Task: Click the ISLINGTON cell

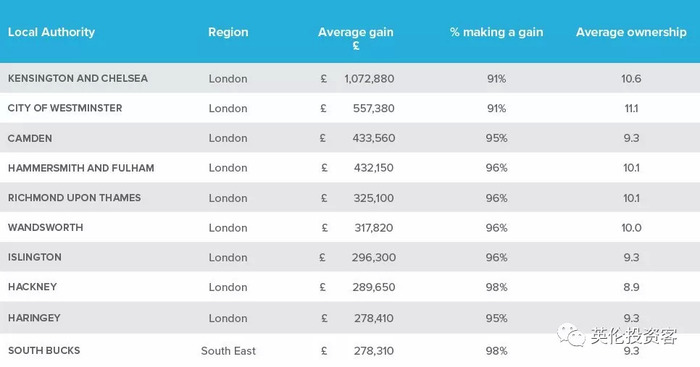Action: 35,257
